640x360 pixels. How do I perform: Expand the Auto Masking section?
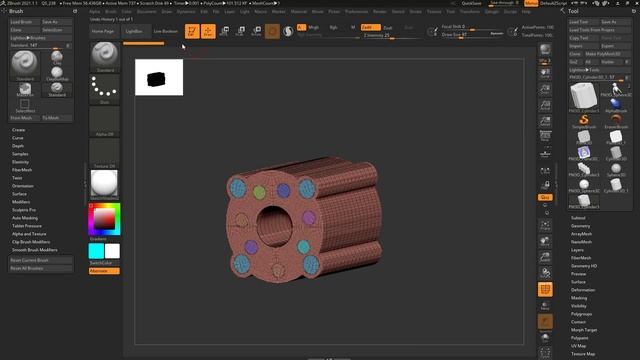point(24,218)
